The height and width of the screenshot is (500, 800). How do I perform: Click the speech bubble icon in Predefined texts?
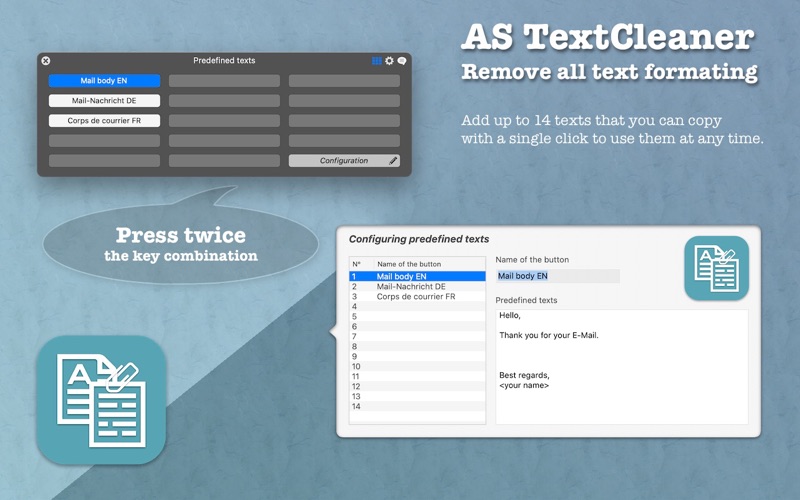[x=402, y=61]
